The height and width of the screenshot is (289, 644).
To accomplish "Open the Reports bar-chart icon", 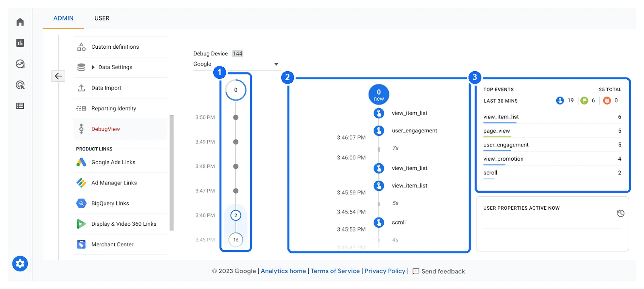I will pyautogui.click(x=20, y=43).
